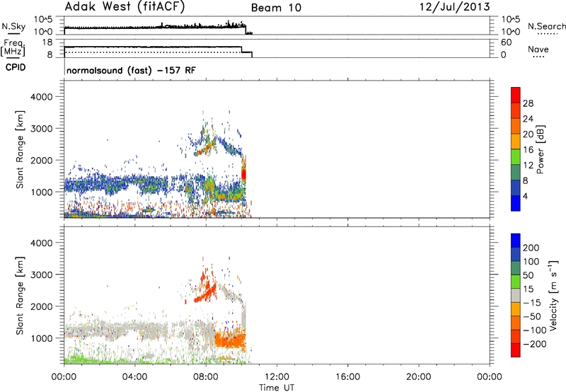Click the Time UT axis title
The width and height of the screenshot is (566, 392).
click(x=277, y=387)
